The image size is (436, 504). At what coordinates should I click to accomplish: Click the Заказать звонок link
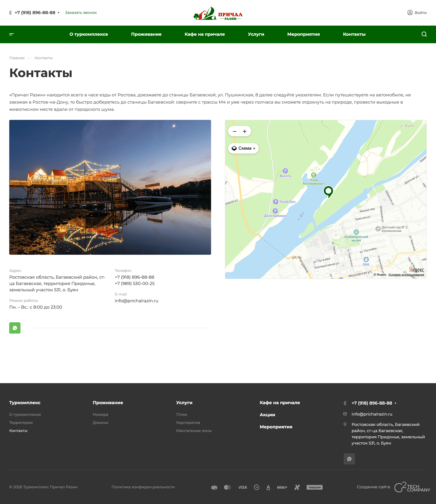81,13
